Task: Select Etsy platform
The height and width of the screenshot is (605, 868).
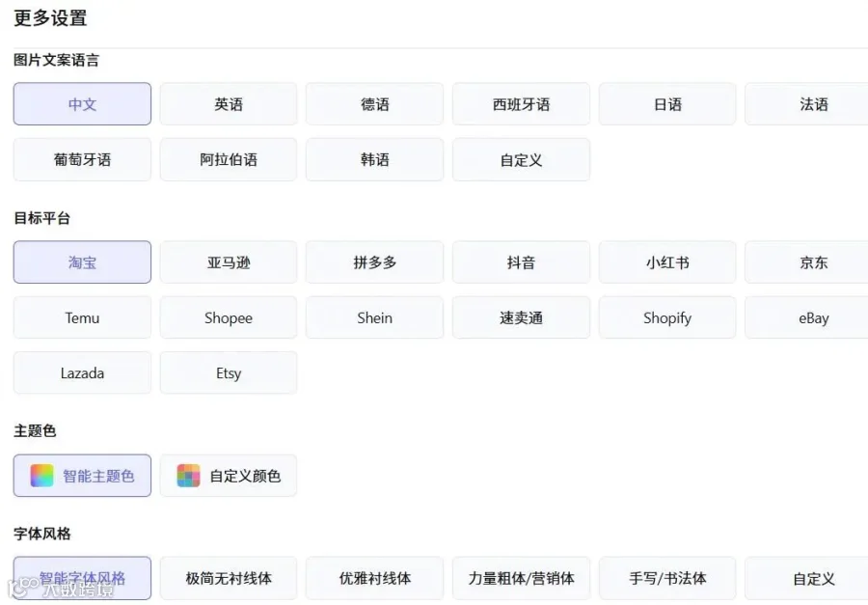Action: (x=229, y=372)
